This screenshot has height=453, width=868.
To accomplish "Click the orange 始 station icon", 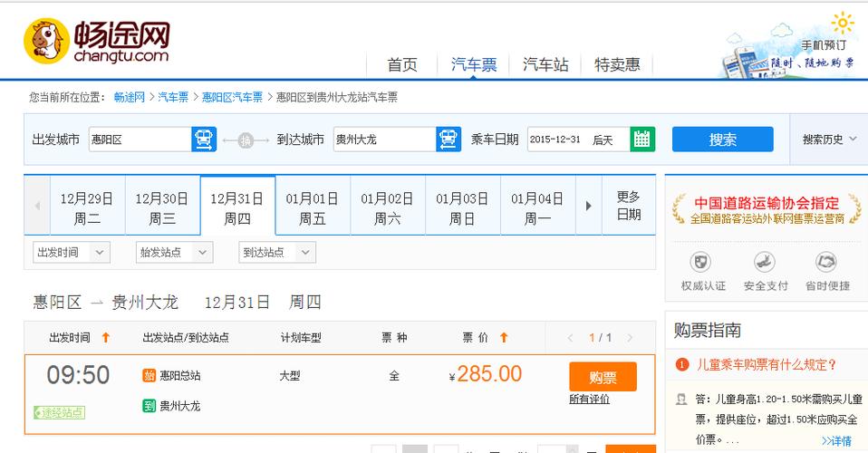I will [149, 375].
